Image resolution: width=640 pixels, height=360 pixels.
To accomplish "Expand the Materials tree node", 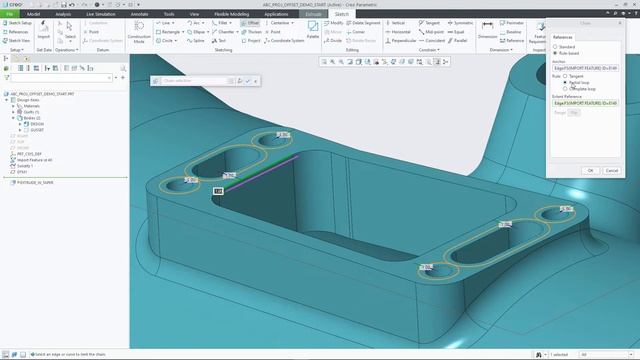I will 13,106.
